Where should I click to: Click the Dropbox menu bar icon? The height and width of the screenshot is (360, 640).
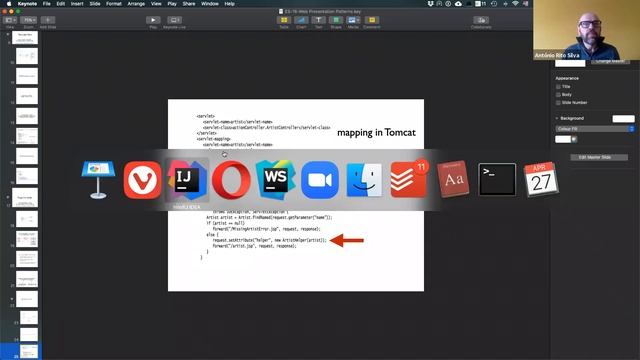(x=430, y=4)
